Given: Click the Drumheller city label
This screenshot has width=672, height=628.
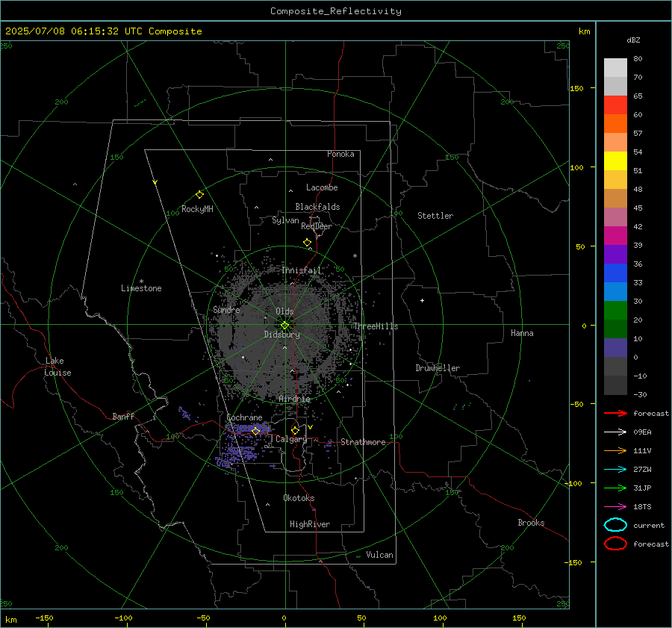Looking at the screenshot, I should tap(438, 368).
